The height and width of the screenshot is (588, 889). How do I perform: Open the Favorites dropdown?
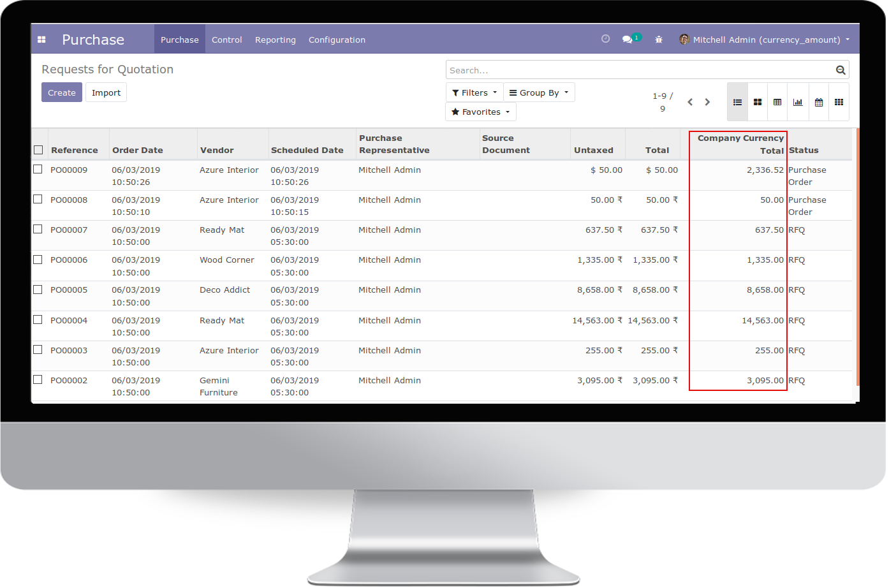[481, 112]
